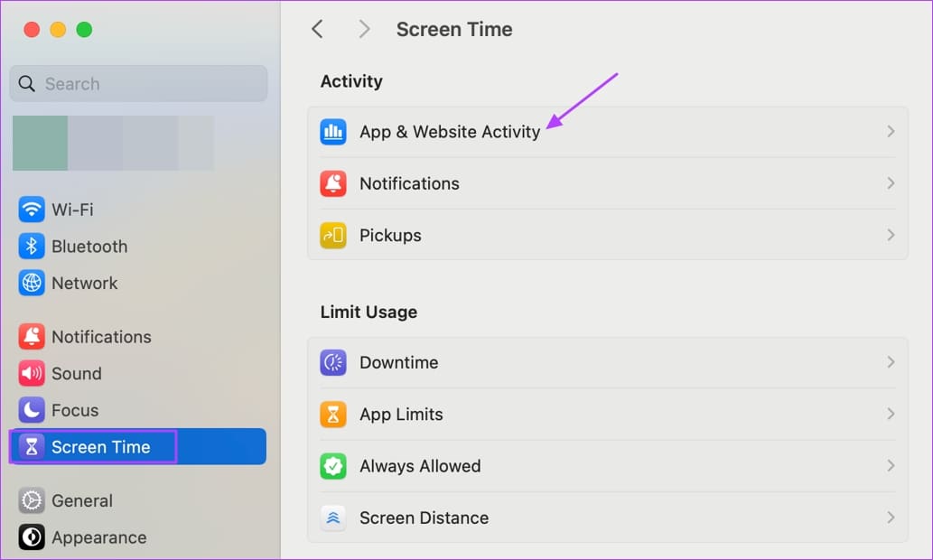Click the Focus crescent moon icon
Screen dimensions: 933x560
(32, 410)
